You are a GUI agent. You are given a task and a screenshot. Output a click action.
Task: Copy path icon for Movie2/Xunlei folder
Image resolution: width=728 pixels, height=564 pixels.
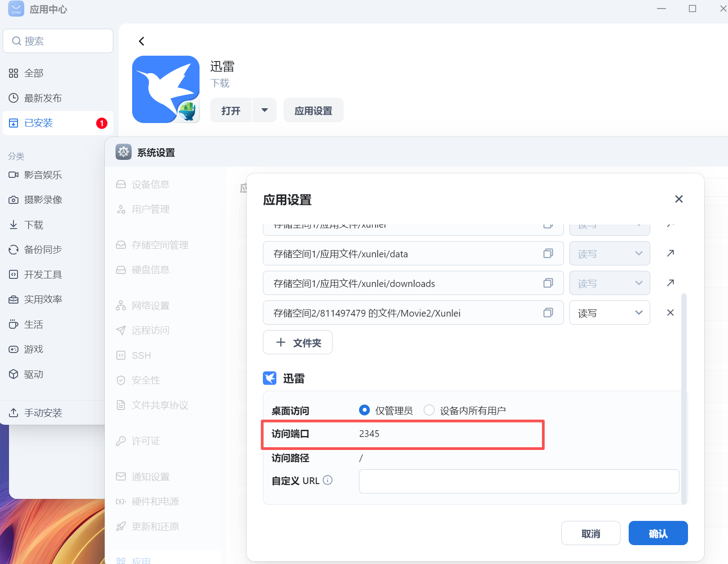click(548, 313)
